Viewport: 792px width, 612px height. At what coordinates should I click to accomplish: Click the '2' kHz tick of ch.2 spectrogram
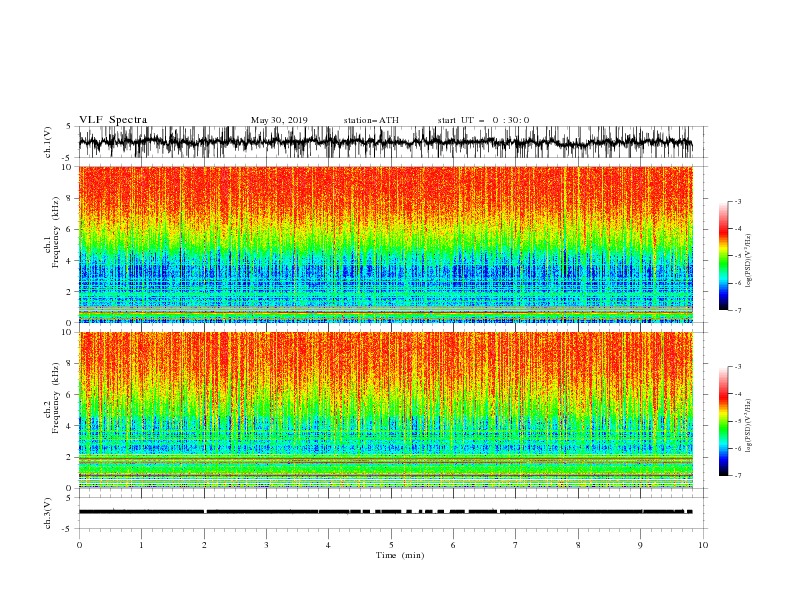70,457
